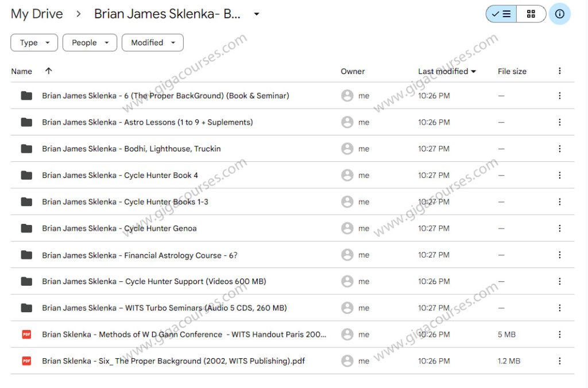The width and height of the screenshot is (588, 388).
Task: Click folder icon of Financial Astrology Course row
Action: point(26,255)
